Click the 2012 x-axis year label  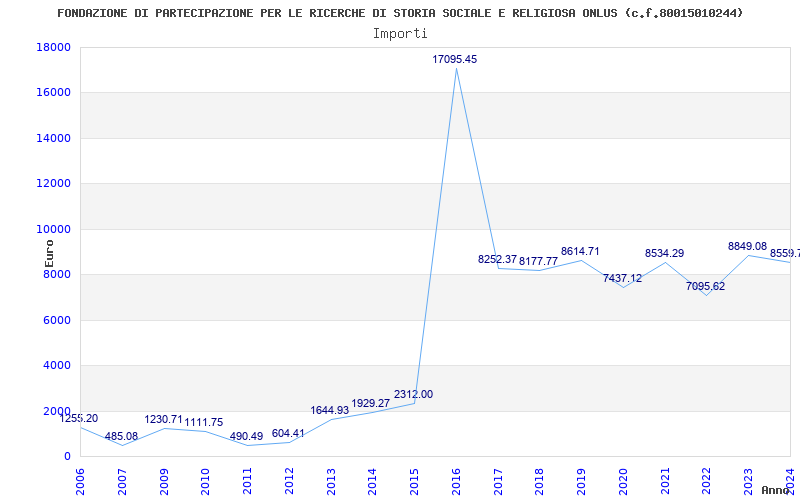coord(289,481)
